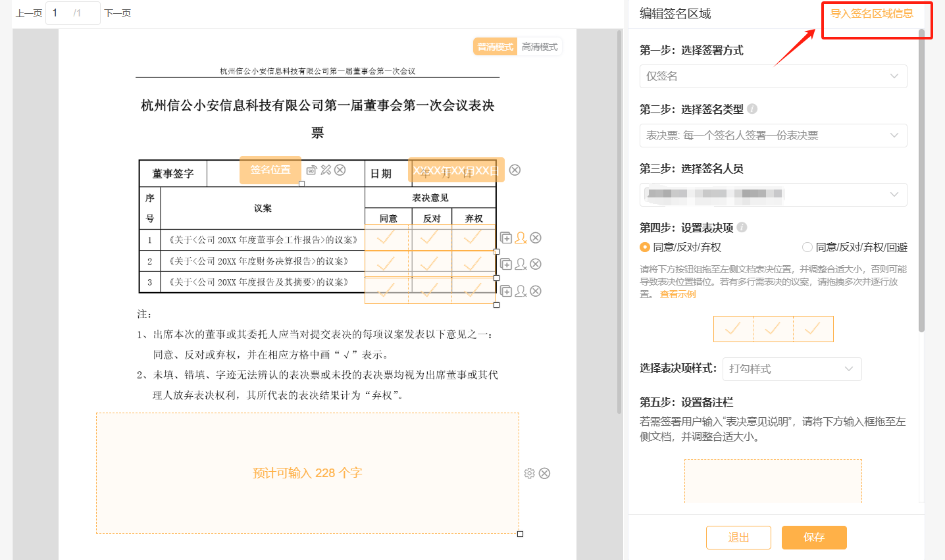Viewport: 945px width, 560px height.
Task: Show info tip for 设置表决项
Action: (742, 227)
